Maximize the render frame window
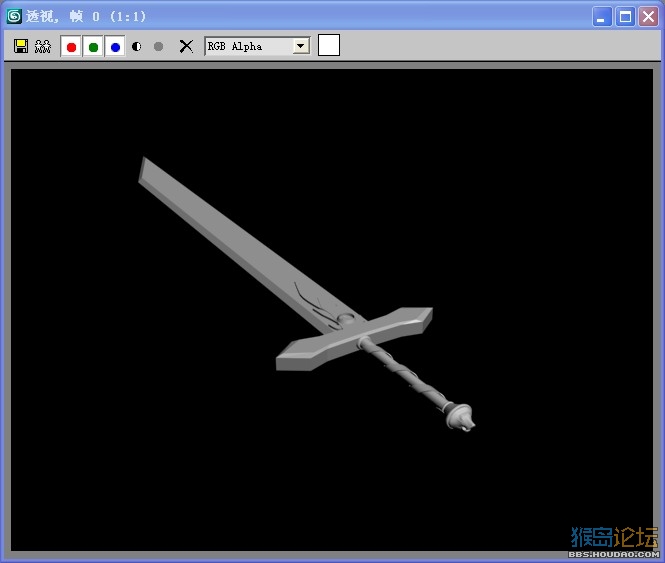665x563 pixels. coord(625,17)
